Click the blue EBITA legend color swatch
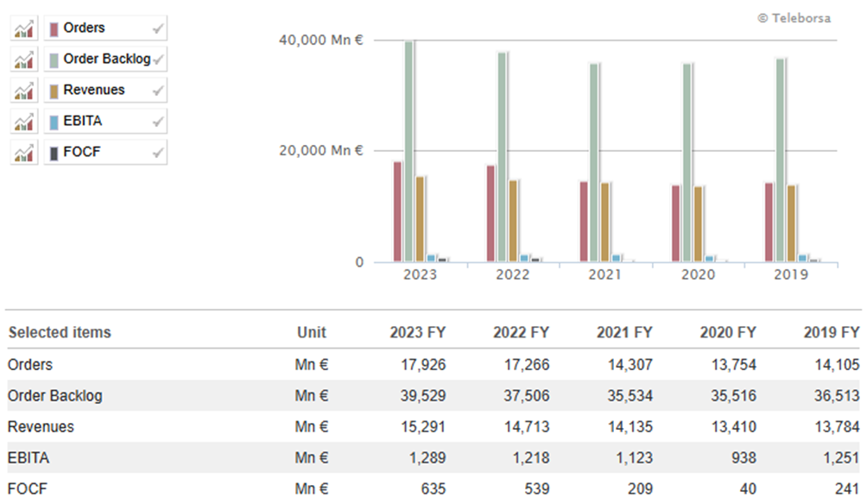Screen dimensions: 867x504 [x=54, y=122]
